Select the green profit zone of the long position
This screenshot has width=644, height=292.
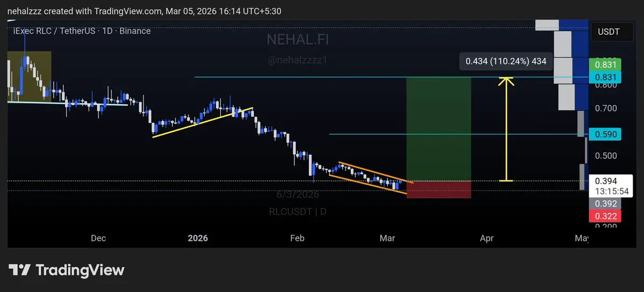pyautogui.click(x=439, y=129)
